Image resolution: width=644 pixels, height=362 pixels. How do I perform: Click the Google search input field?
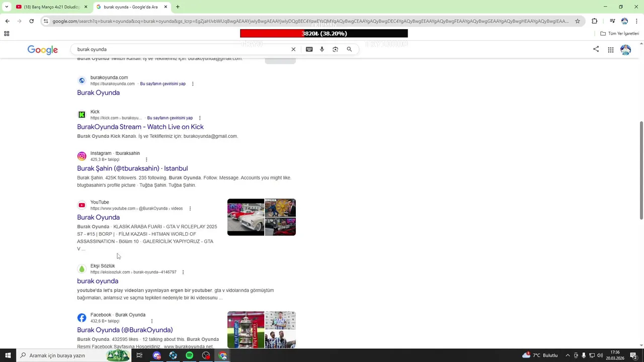181,49
